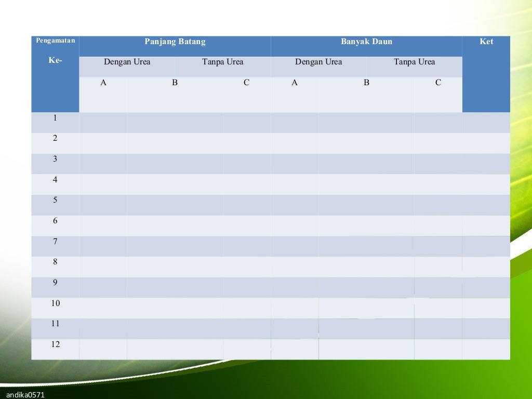Screen dimensions: 532x399
Task: Select letter "C" under Banyak Daun
Action: (x=438, y=83)
